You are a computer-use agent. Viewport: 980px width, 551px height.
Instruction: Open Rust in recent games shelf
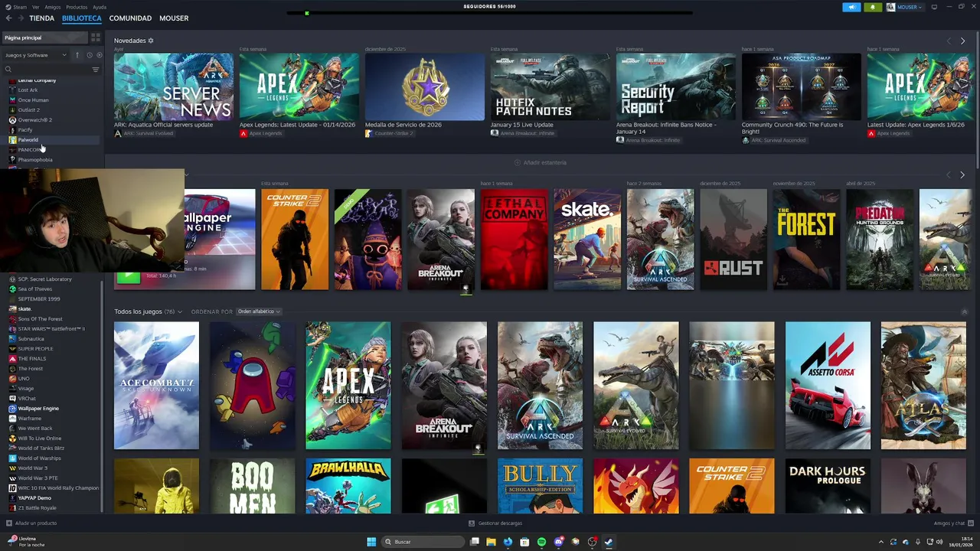tap(733, 240)
